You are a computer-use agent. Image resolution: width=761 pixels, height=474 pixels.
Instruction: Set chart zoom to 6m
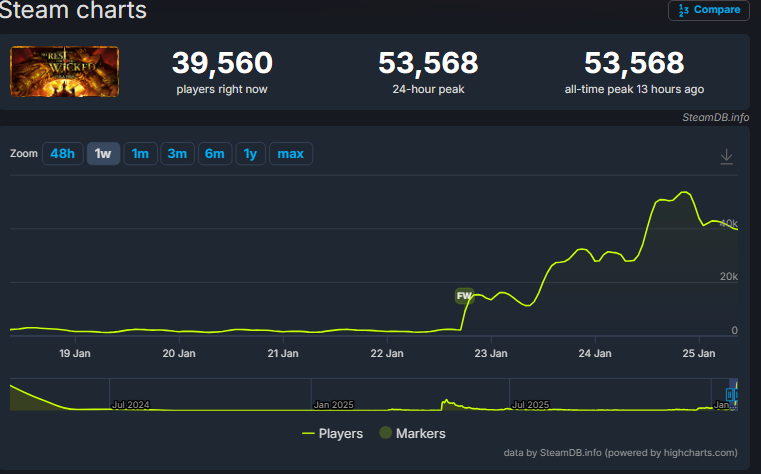[x=215, y=154]
